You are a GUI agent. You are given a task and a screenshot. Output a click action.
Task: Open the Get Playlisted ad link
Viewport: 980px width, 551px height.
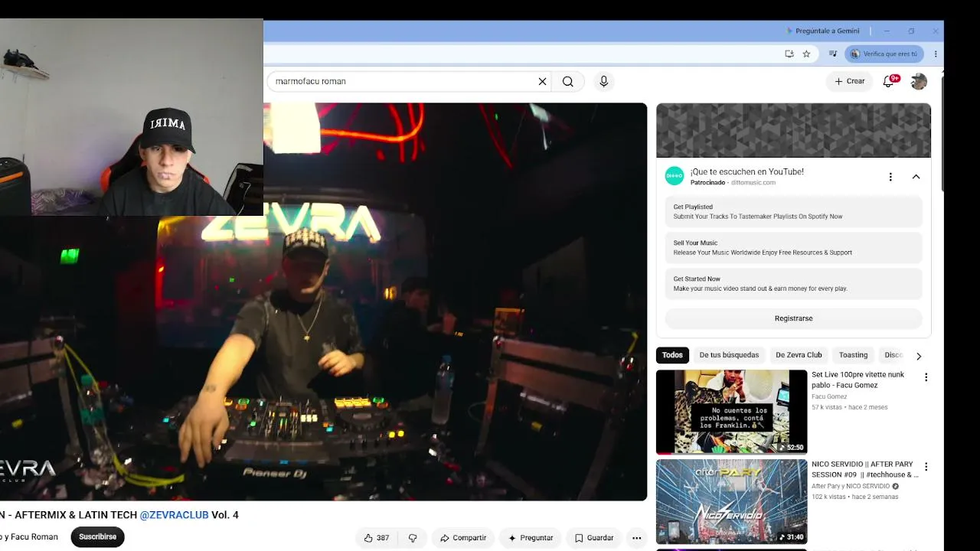793,211
